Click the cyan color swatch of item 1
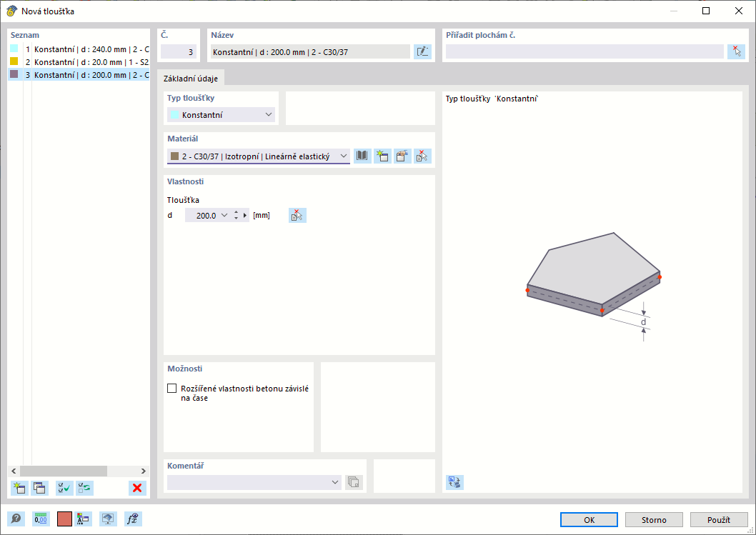Viewport: 756px width, 535px height. click(14, 48)
